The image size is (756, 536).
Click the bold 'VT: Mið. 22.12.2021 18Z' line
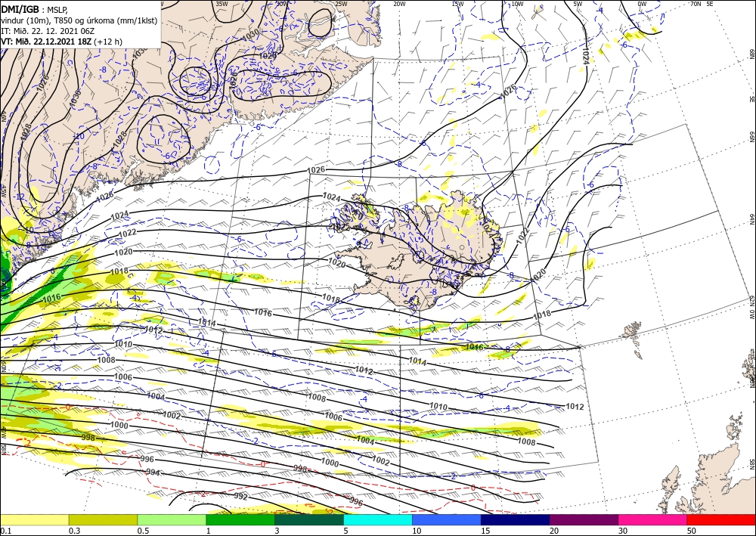click(x=46, y=42)
